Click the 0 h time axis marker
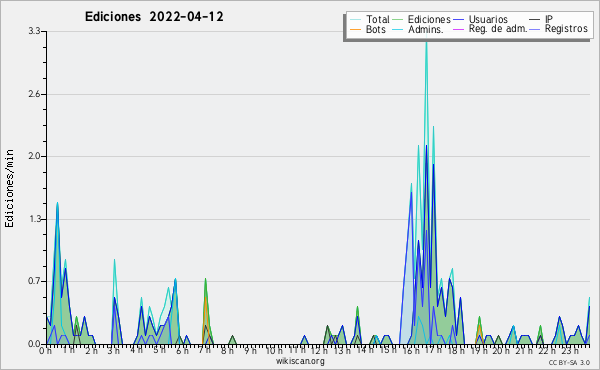 click(x=45, y=350)
